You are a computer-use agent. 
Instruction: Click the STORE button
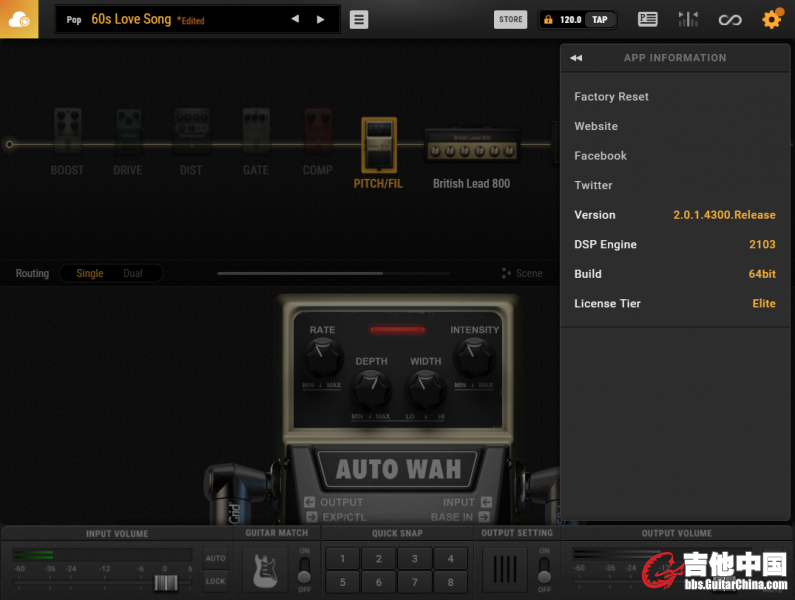[x=511, y=19]
